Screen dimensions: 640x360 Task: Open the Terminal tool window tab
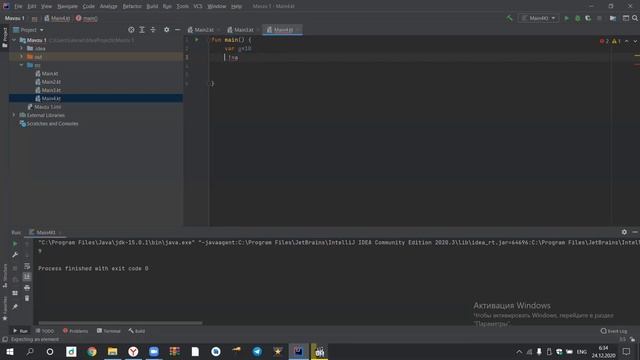(x=108, y=331)
